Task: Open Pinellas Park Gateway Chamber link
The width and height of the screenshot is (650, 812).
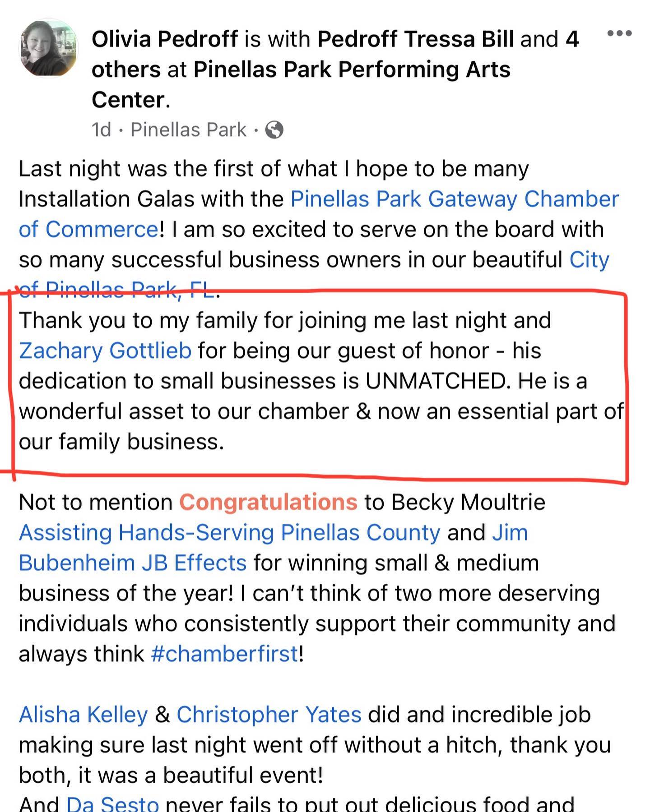Action: click(455, 199)
